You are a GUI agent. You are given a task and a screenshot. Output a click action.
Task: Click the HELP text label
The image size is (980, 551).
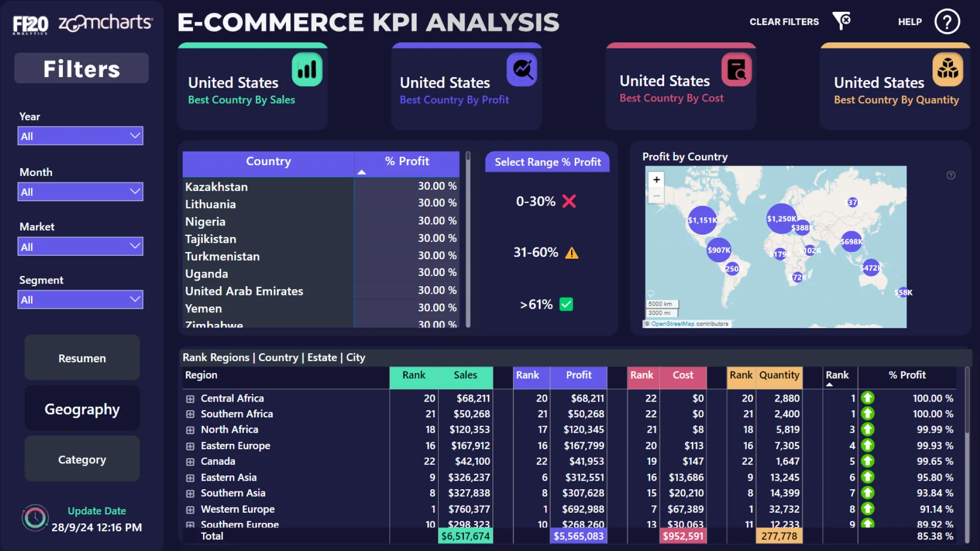[x=910, y=22]
